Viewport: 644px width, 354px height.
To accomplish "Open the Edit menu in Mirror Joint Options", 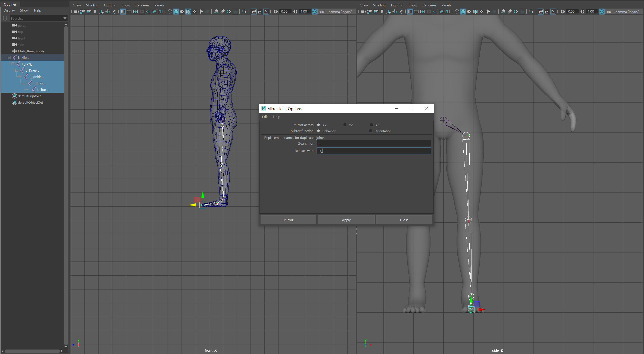I will 265,117.
